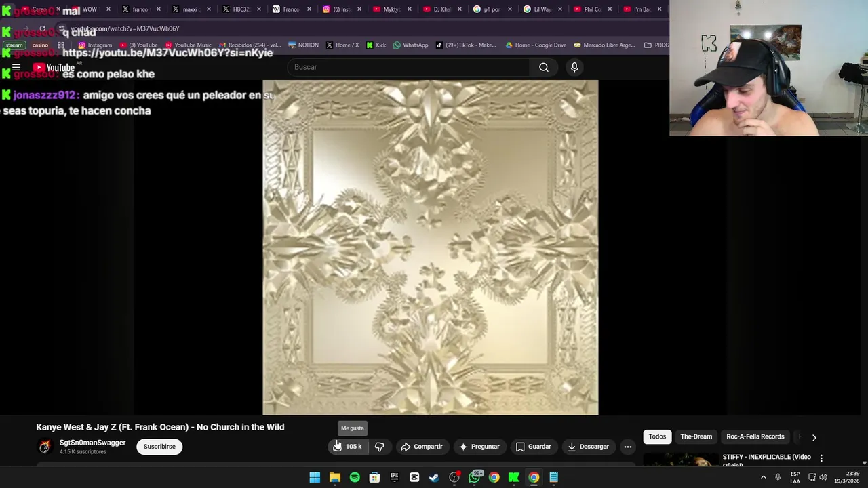Open CapCut from the taskbar
Screen dimensions: 868x488
tap(414, 478)
